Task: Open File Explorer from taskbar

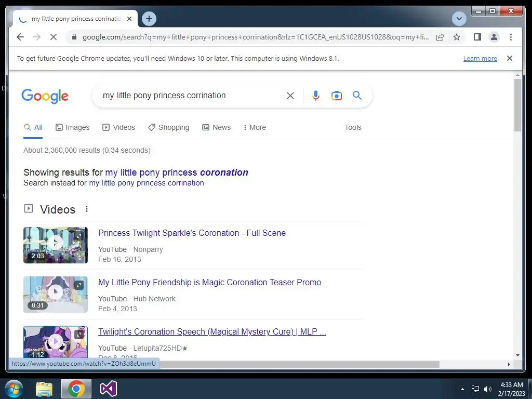Action: point(44,389)
